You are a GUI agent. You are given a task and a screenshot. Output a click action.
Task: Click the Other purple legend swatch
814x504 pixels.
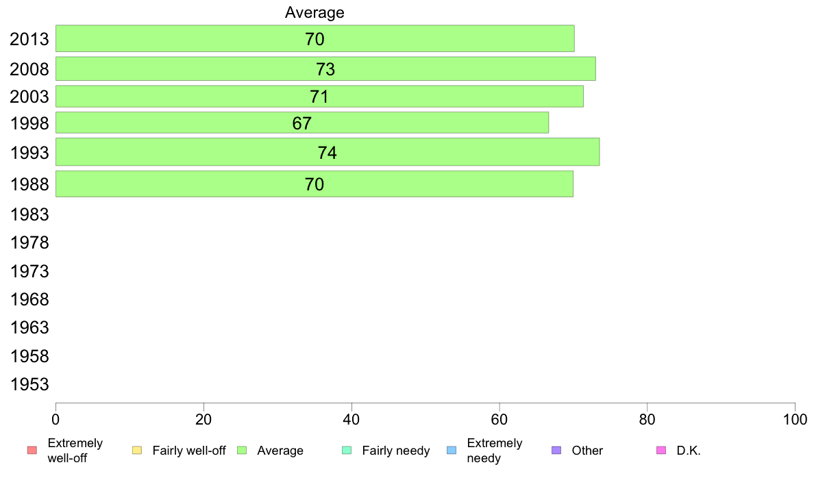pos(556,451)
